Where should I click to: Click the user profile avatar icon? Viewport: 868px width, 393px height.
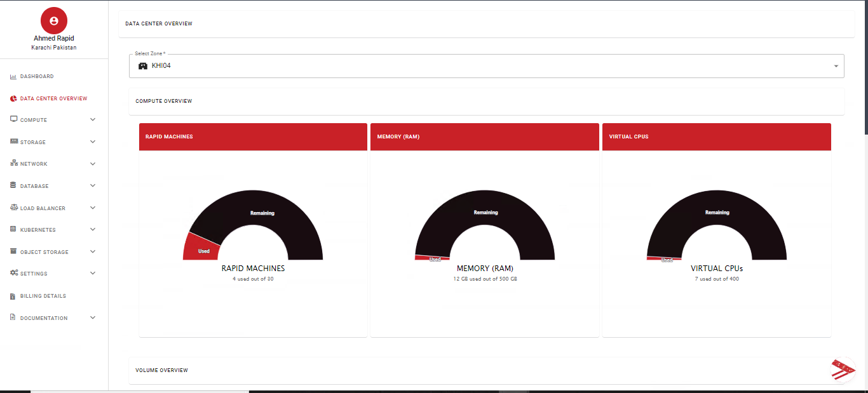(x=54, y=21)
